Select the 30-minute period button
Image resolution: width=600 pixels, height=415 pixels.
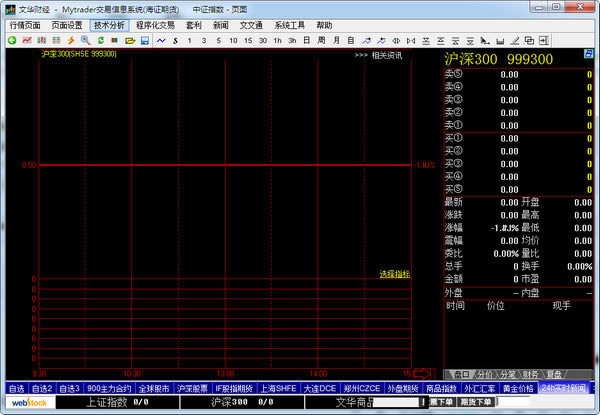coord(263,40)
